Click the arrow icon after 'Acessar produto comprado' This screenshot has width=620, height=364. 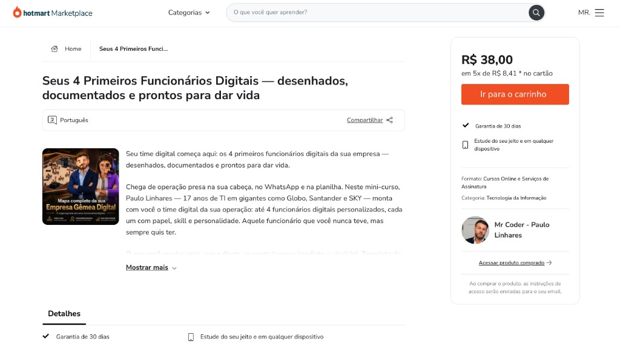point(549,262)
